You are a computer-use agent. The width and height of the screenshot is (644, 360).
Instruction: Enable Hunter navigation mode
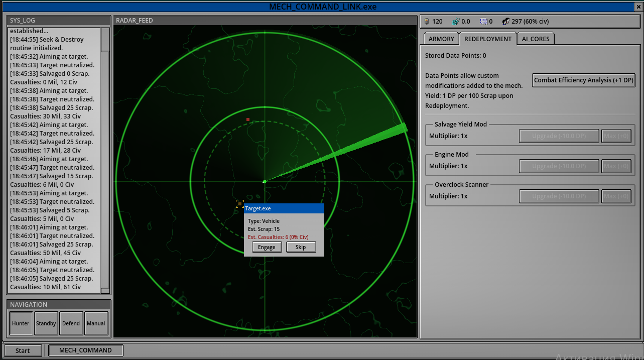tap(21, 323)
